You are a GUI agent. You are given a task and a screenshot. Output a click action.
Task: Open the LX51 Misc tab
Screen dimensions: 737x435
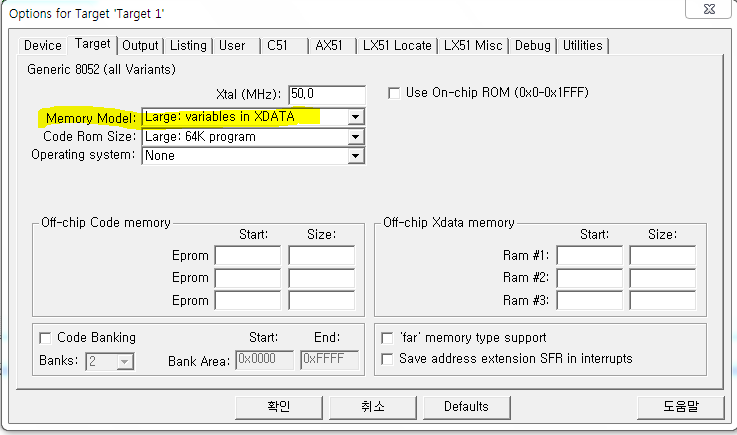tap(473, 46)
